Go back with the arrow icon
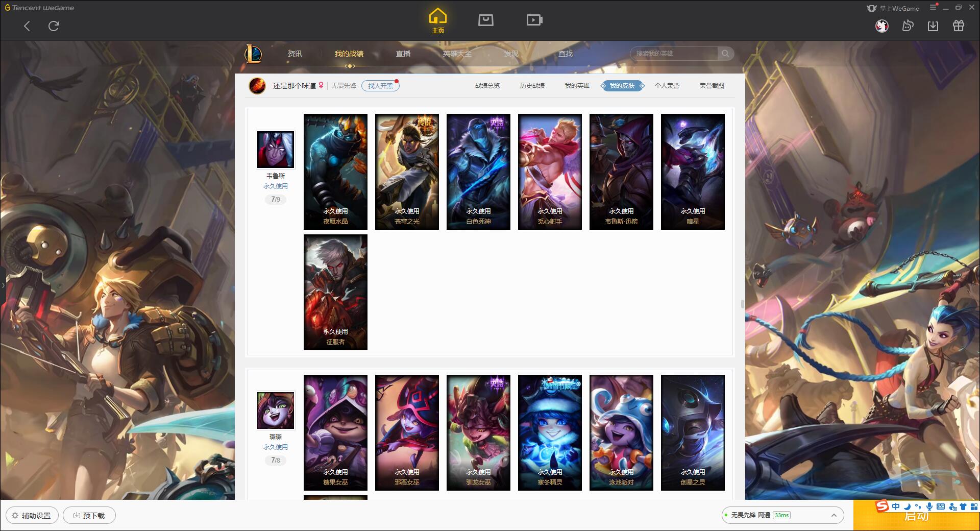 (27, 26)
